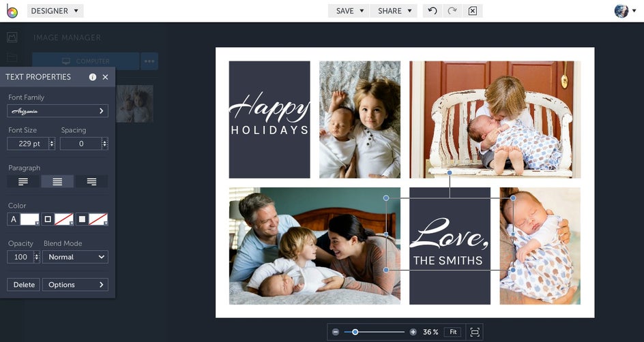
Task: Click photo of baby and girl lying down
Action: point(360,119)
